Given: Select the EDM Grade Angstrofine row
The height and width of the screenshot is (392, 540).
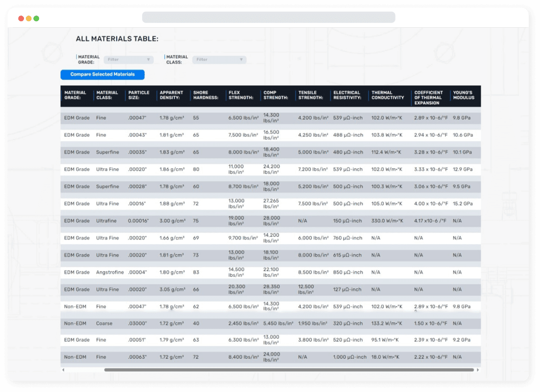Looking at the screenshot, I should [x=270, y=272].
